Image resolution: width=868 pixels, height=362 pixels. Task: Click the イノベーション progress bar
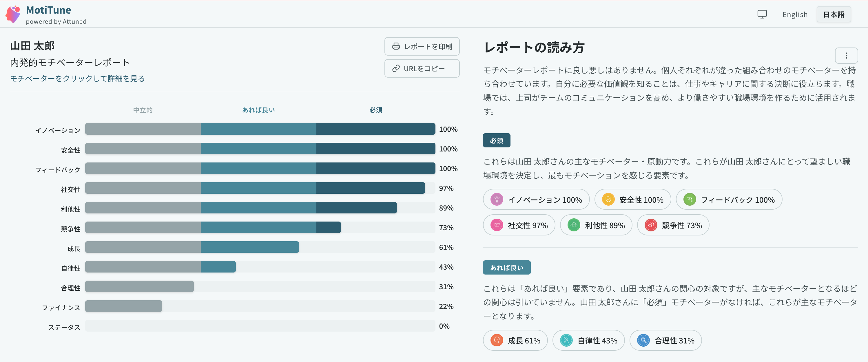(260, 129)
